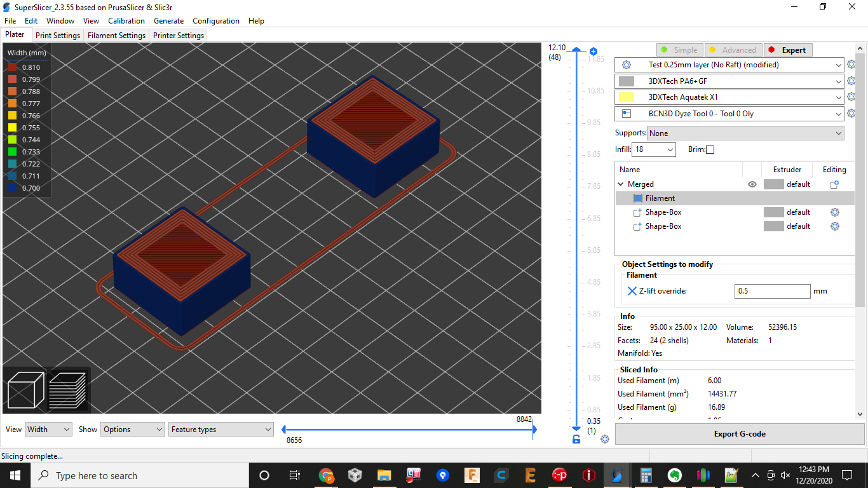This screenshot has width=868, height=488.
Task: Click the yellow swatch for 3DXTech Aquatek X1
Action: coord(626,97)
